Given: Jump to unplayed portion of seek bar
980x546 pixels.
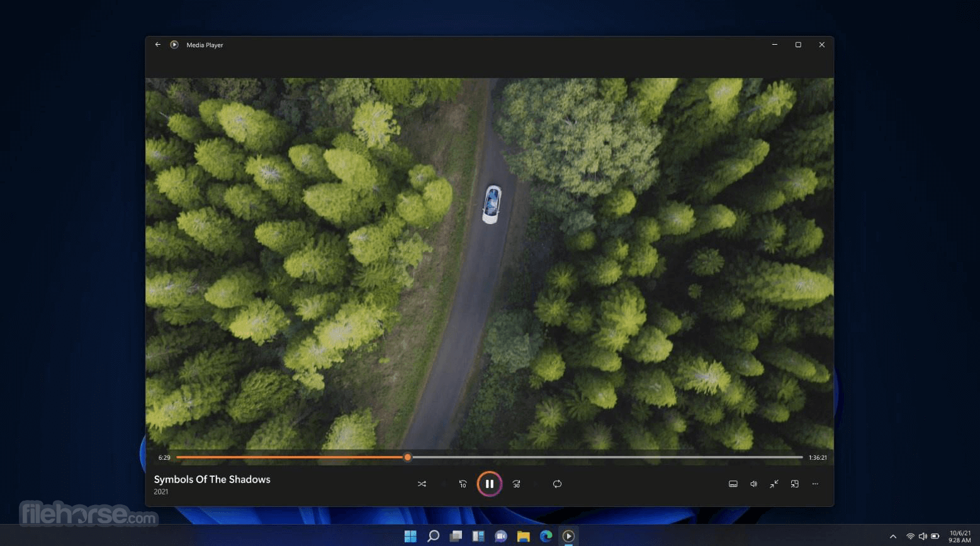Looking at the screenshot, I should [x=607, y=457].
